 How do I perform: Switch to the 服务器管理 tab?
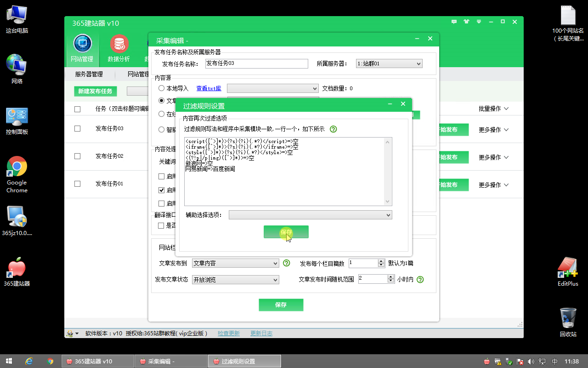coord(89,74)
